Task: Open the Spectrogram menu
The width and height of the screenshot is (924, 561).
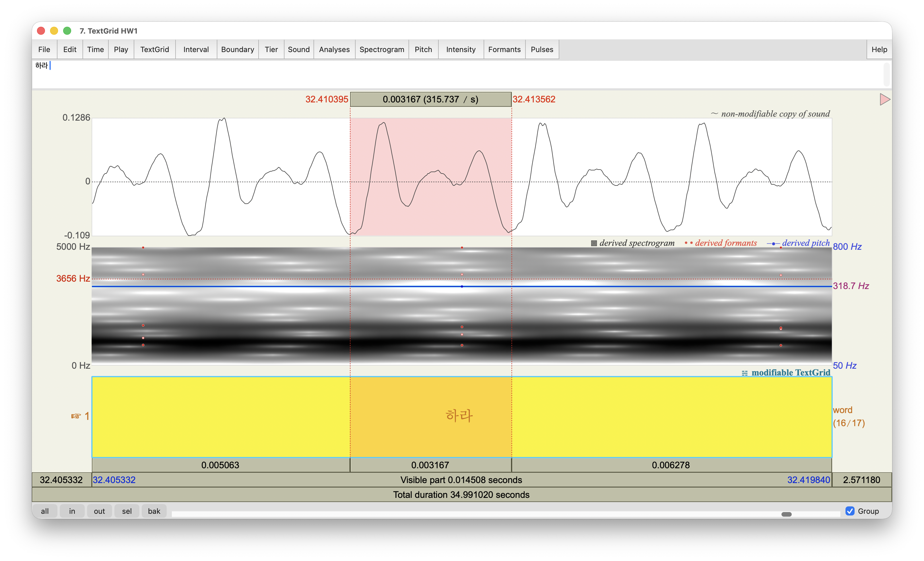Action: [x=381, y=49]
